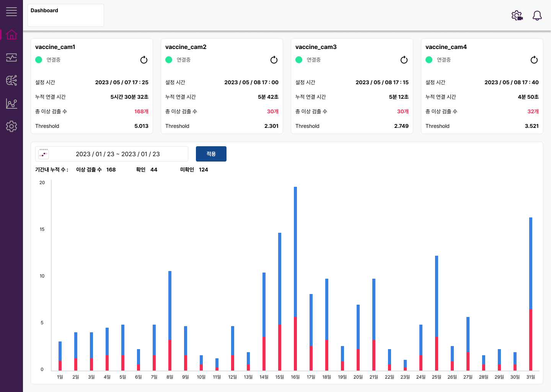Viewport: 551px width, 392px height.
Task: Open vaccine_cam3 card title
Action: coord(316,47)
